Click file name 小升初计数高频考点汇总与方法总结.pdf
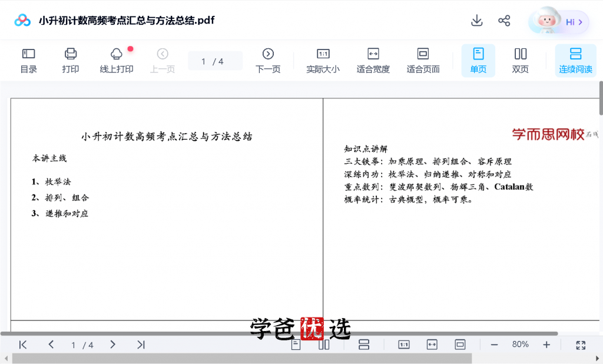 coord(127,21)
